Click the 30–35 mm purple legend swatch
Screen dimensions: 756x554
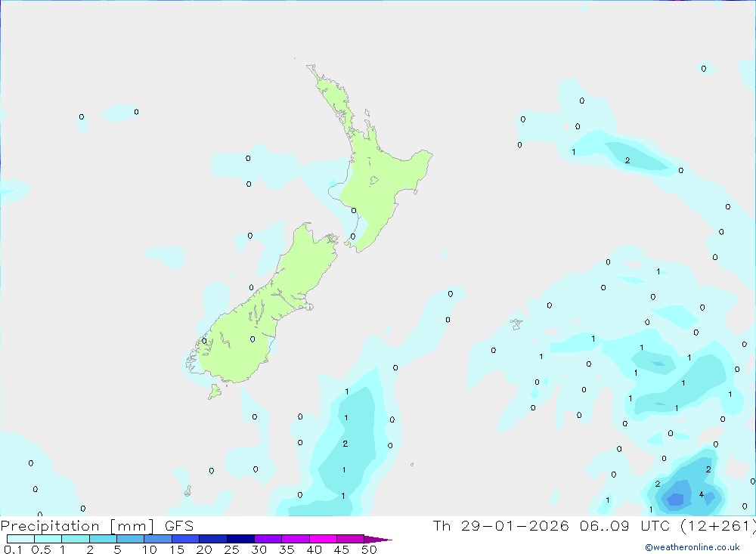[x=268, y=539]
